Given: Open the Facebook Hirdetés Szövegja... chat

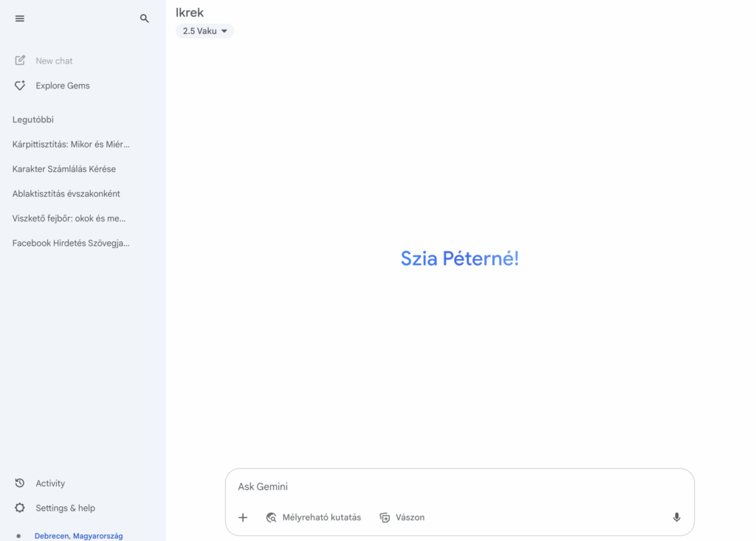Looking at the screenshot, I should [x=71, y=243].
